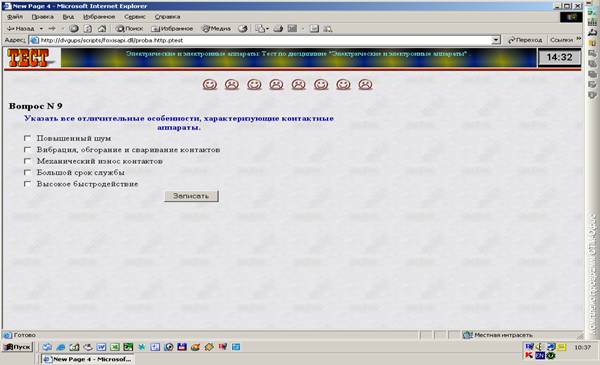Open the Файл menu
The height and width of the screenshot is (365, 600).
point(15,17)
